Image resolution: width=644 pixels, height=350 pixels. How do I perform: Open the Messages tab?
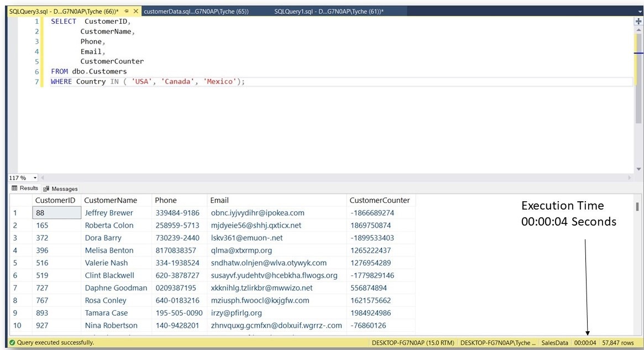click(x=60, y=189)
